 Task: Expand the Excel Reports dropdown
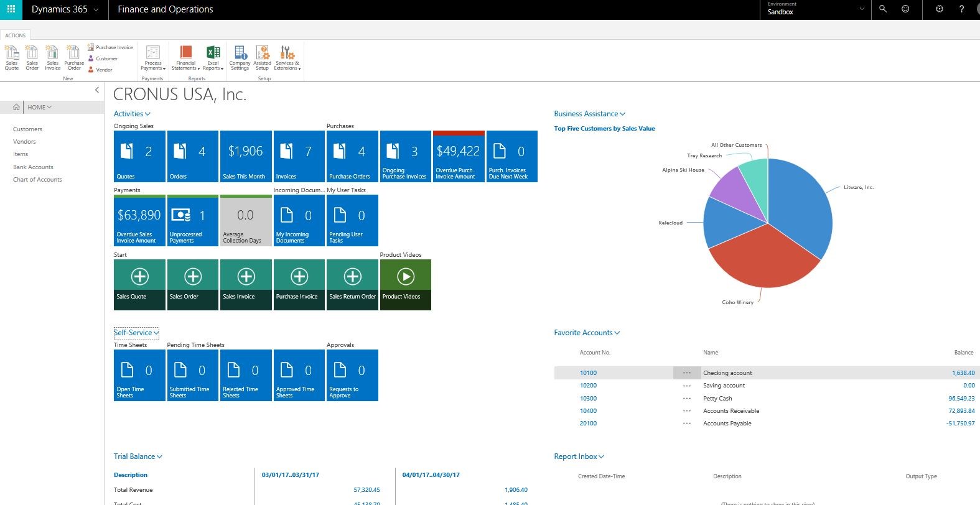pyautogui.click(x=213, y=57)
